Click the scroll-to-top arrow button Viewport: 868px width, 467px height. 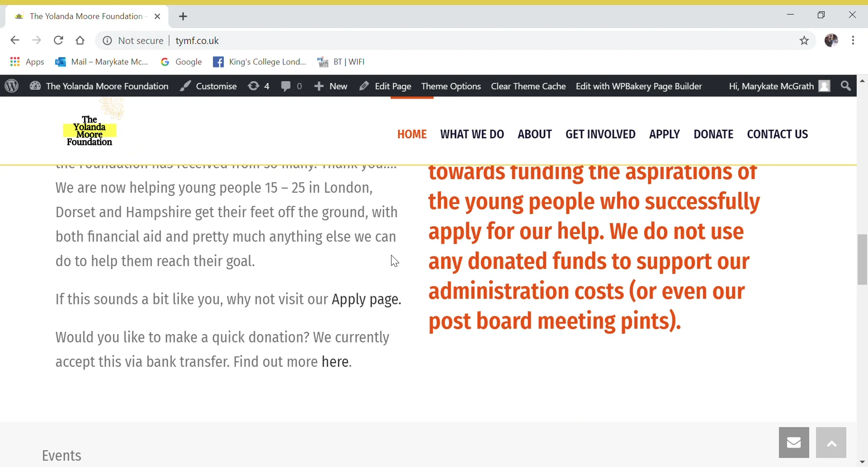pos(832,442)
